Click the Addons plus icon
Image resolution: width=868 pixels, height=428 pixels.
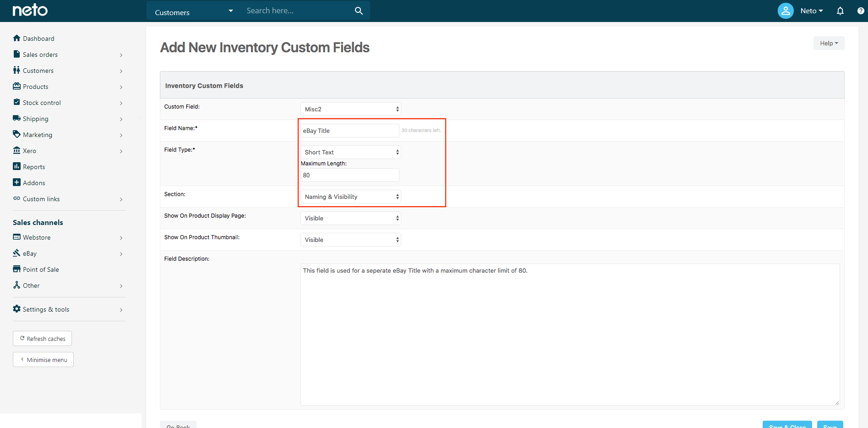click(x=17, y=182)
